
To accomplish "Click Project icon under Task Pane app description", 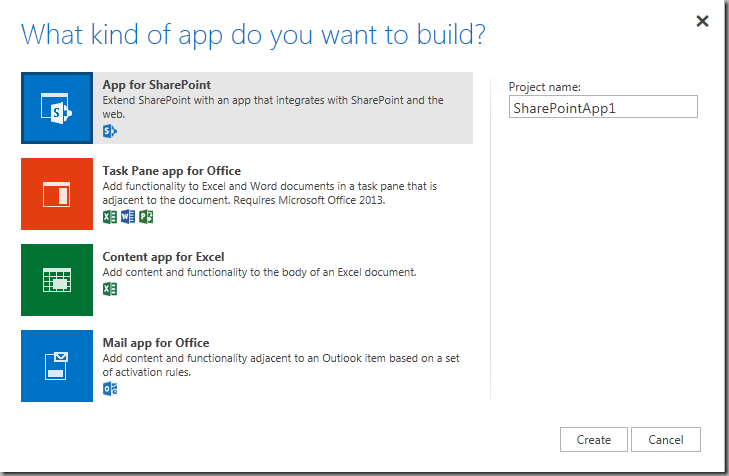I will pos(145,216).
